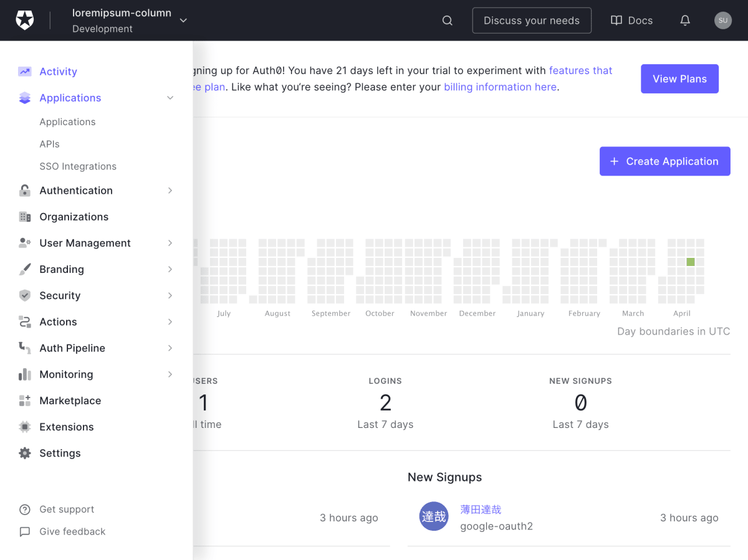Follow the features that link
This screenshot has width=748, height=560.
click(x=581, y=71)
